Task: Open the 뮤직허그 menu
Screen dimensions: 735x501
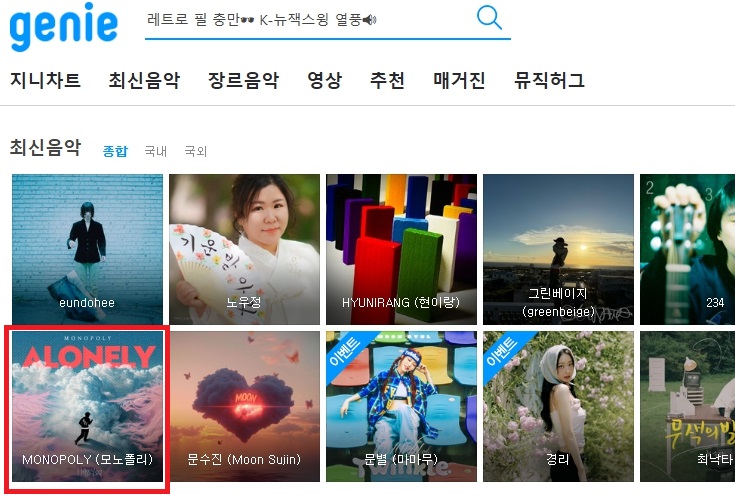Action: tap(549, 80)
